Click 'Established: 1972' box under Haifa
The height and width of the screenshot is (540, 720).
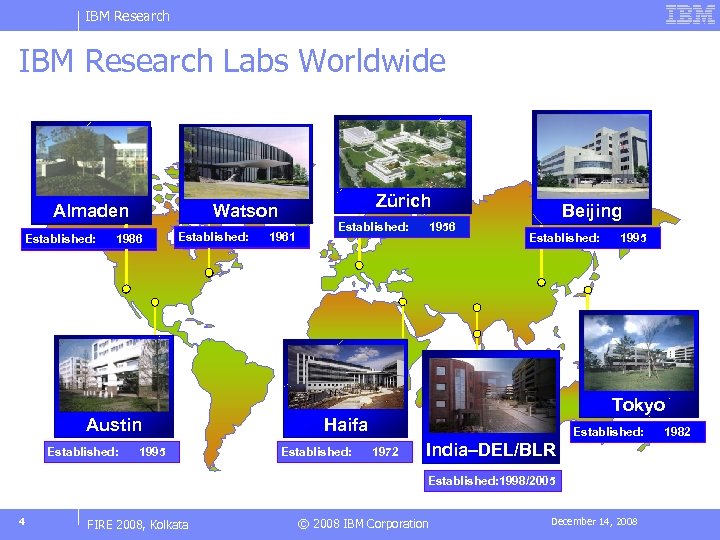(x=345, y=452)
